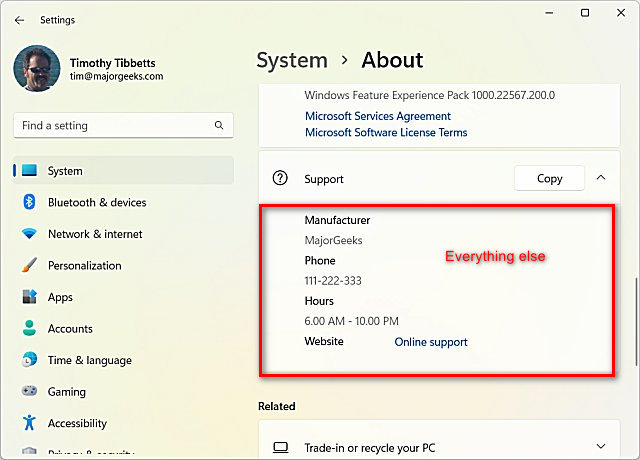Click System in the breadcrumb header

[x=292, y=60]
